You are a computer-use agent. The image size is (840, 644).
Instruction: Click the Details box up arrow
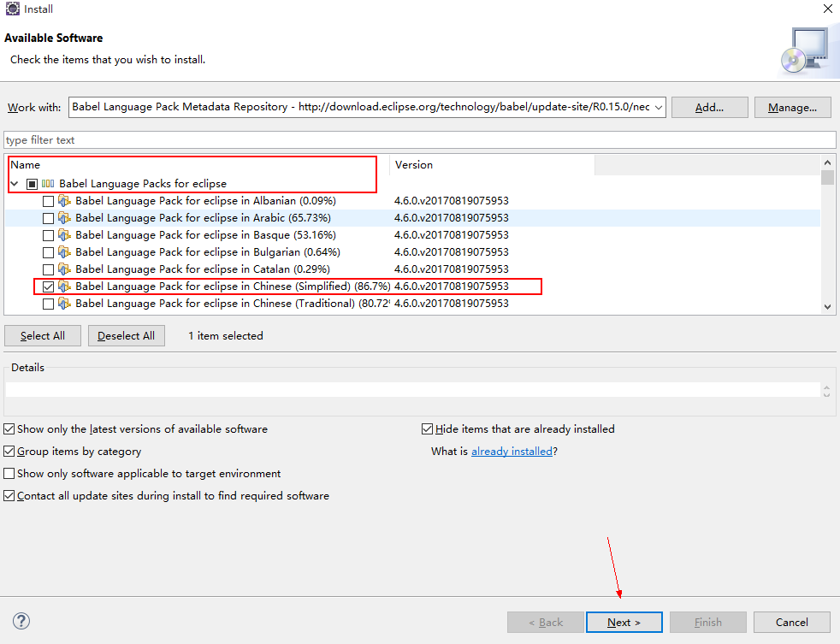[x=826, y=387]
